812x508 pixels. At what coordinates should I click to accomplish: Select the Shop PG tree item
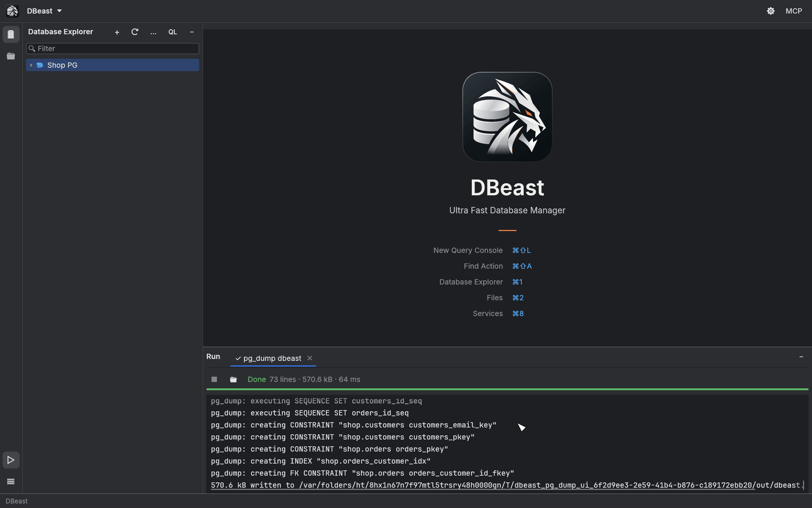112,65
